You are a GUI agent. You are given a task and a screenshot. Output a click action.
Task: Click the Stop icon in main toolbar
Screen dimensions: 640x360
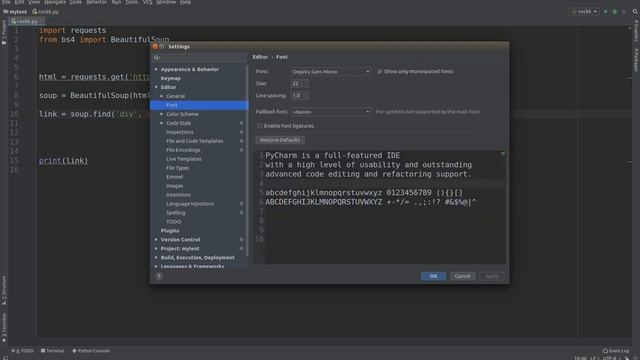click(x=624, y=12)
